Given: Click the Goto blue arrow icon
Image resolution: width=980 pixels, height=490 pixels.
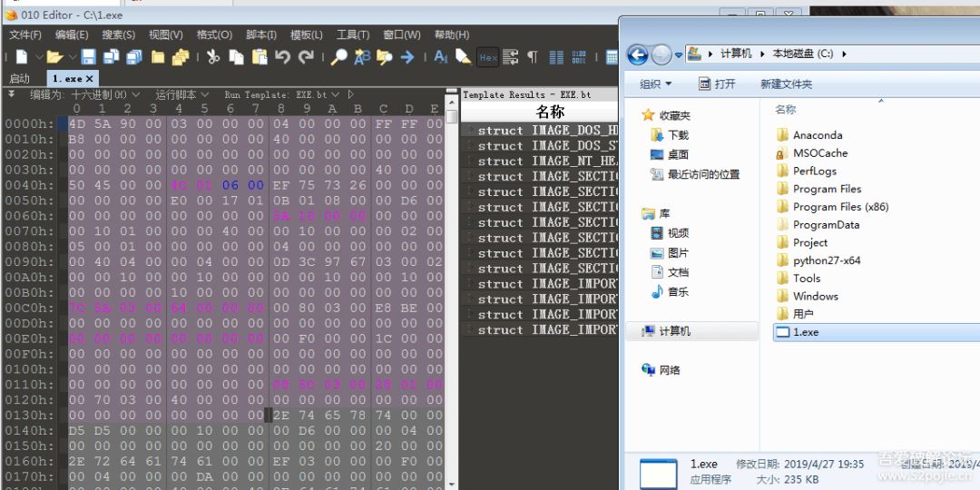Looking at the screenshot, I should 407,57.
